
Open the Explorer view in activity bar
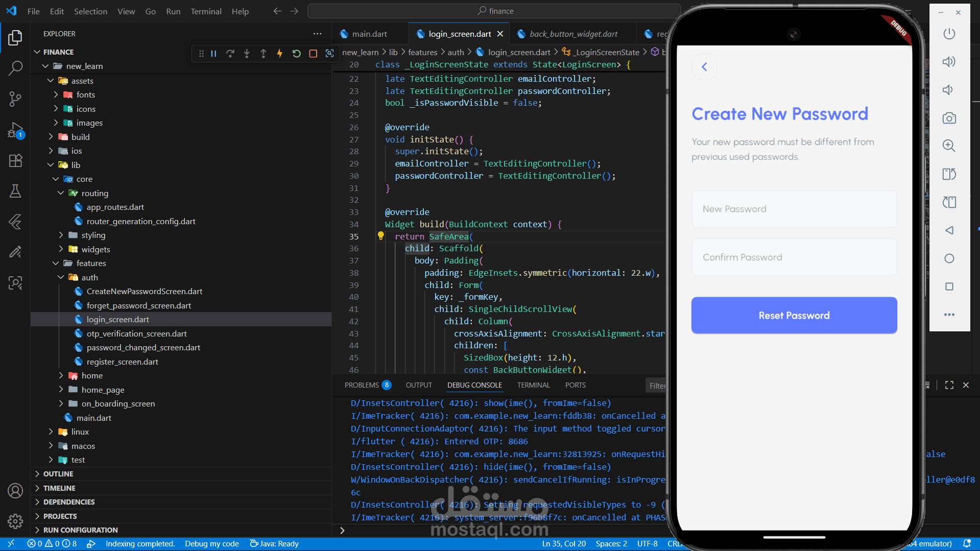15,37
